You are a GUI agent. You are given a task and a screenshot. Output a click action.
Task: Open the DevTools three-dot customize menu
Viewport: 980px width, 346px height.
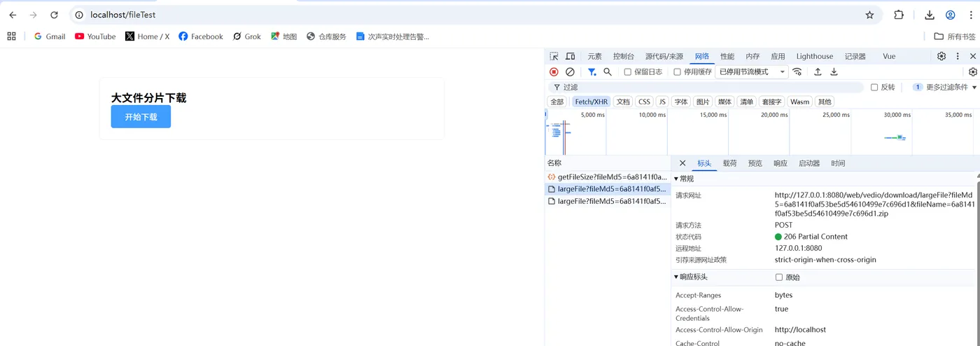(x=958, y=56)
